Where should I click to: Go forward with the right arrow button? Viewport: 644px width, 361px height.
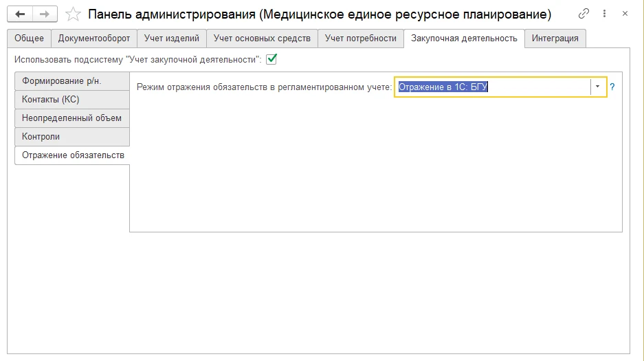click(45, 14)
